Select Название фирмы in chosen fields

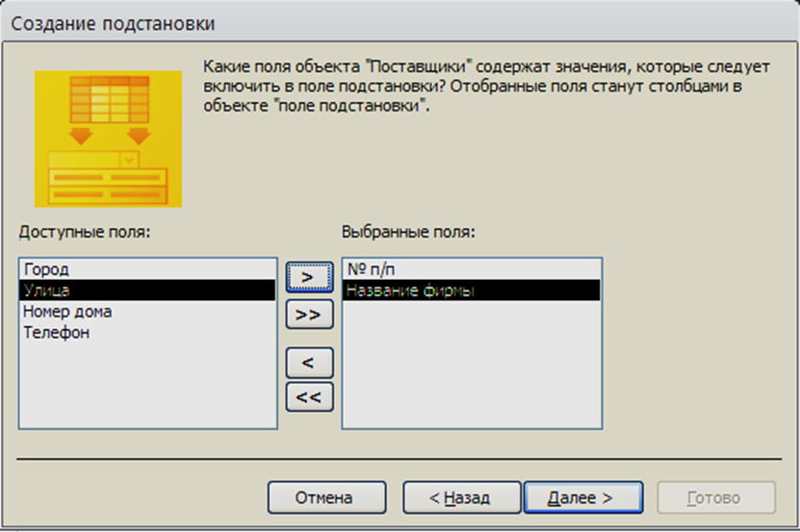point(472,291)
